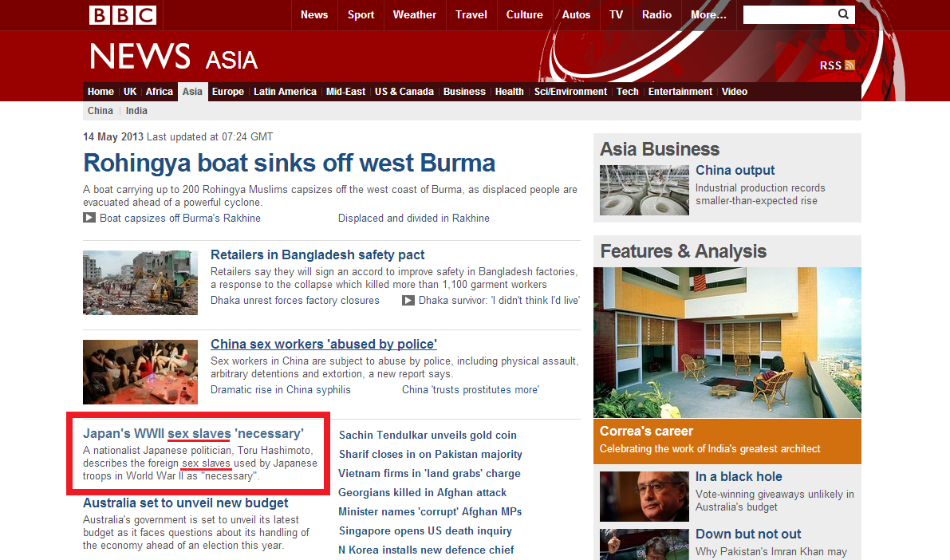950x560 pixels.
Task: Open Sharif closes in on Pakistan majority link
Action: 430,455
